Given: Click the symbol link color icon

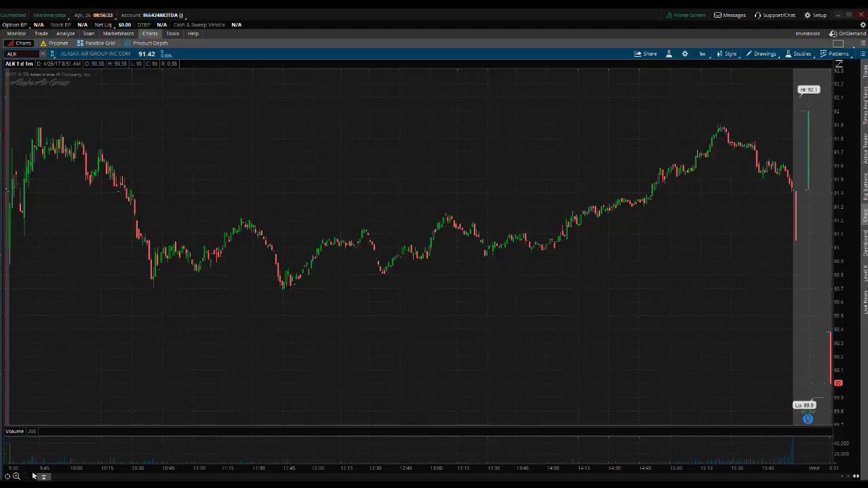Looking at the screenshot, I should click(x=52, y=54).
